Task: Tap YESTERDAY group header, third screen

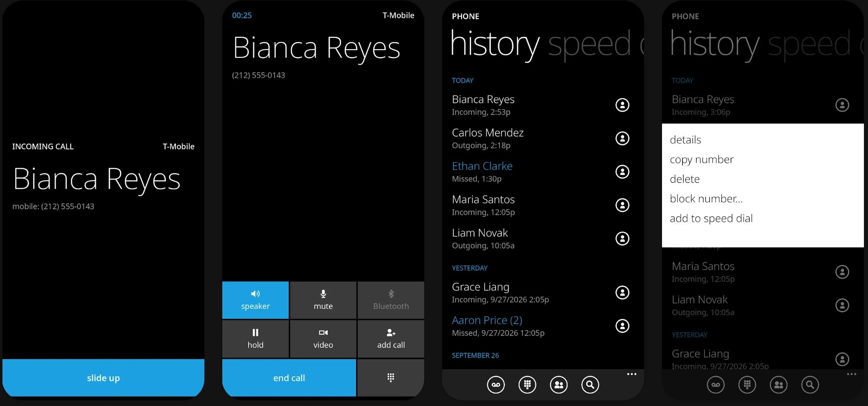Action: click(469, 268)
